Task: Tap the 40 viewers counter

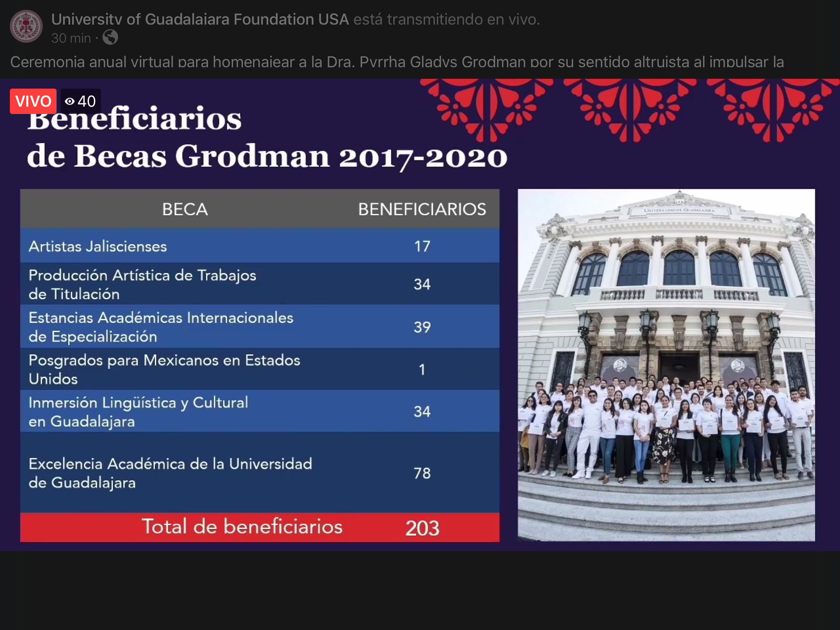Action: click(87, 101)
